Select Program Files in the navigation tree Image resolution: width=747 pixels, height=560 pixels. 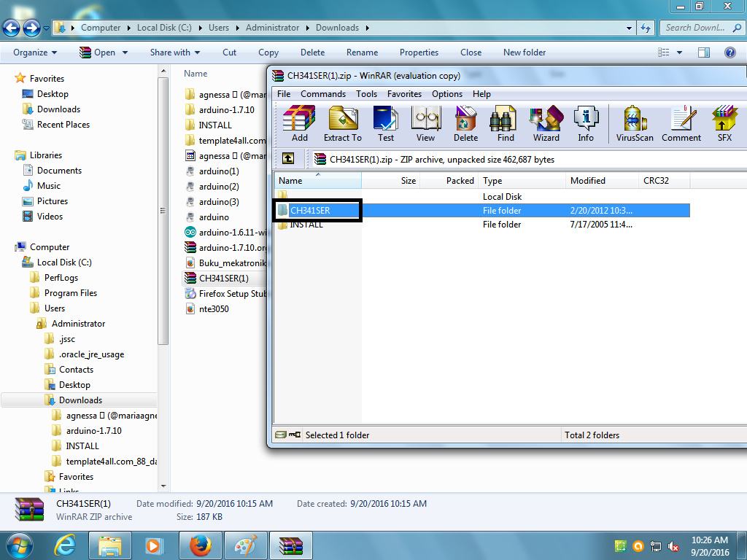71,293
